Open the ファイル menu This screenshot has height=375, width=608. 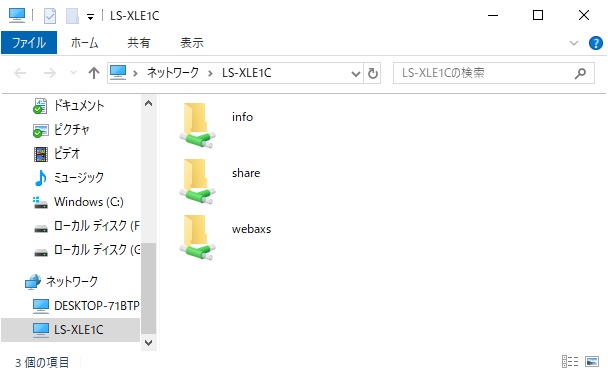[x=29, y=42]
